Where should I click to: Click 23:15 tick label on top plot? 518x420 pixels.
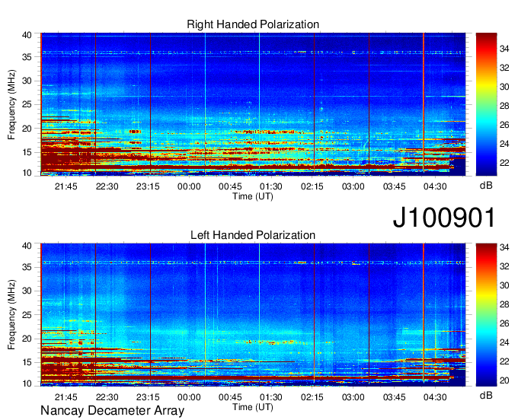[x=148, y=186]
